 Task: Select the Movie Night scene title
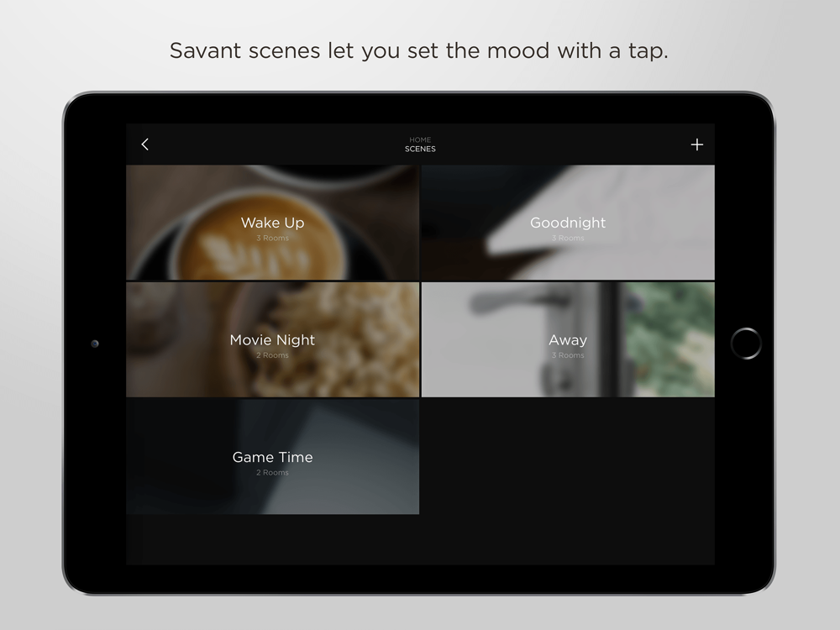coord(272,339)
